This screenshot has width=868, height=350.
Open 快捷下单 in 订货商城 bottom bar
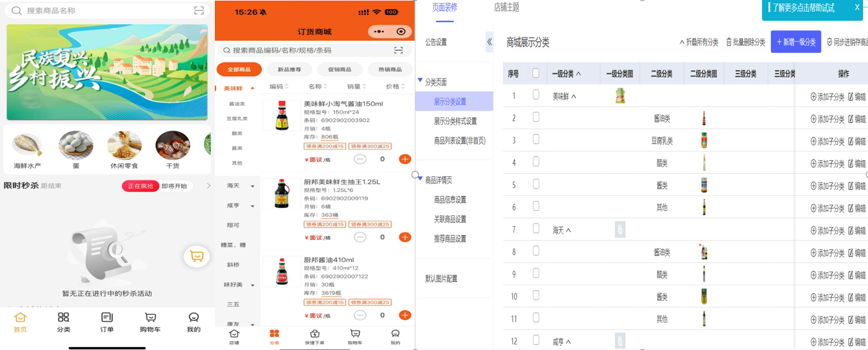click(315, 337)
